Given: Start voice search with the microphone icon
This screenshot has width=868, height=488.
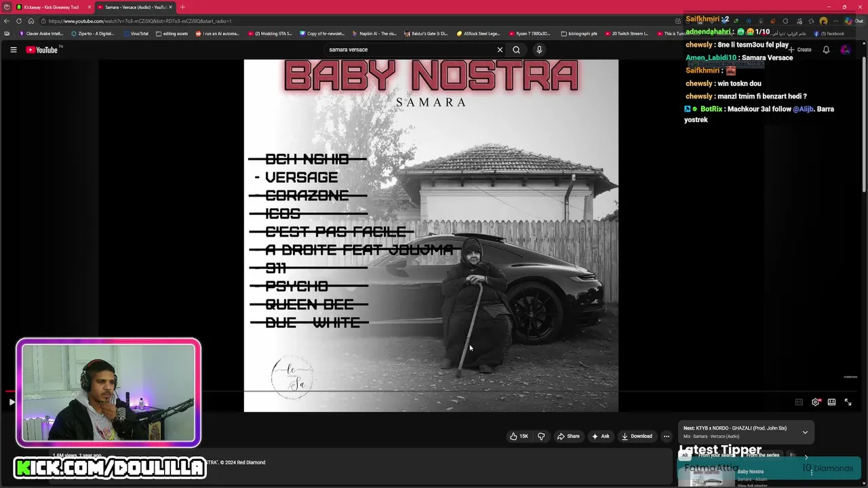Looking at the screenshot, I should coord(539,49).
